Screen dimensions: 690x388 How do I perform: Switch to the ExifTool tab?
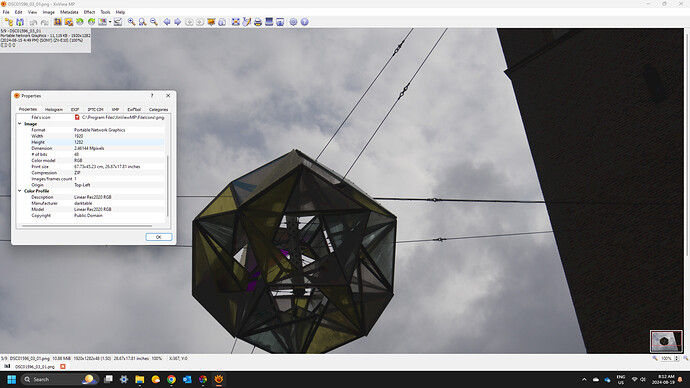tap(134, 110)
